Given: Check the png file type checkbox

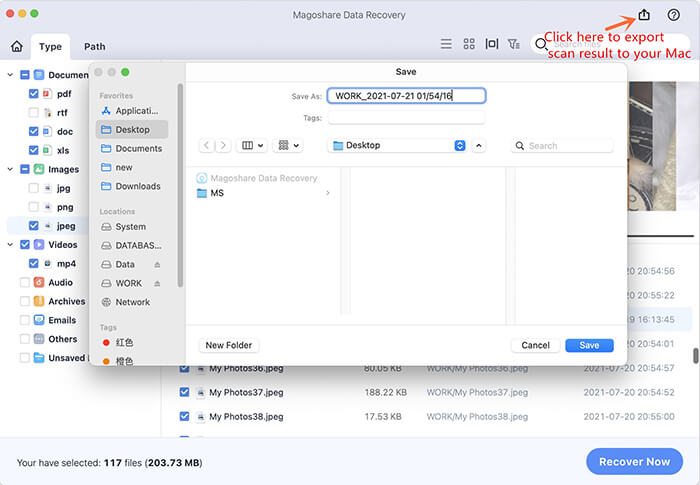Looking at the screenshot, I should [x=33, y=207].
